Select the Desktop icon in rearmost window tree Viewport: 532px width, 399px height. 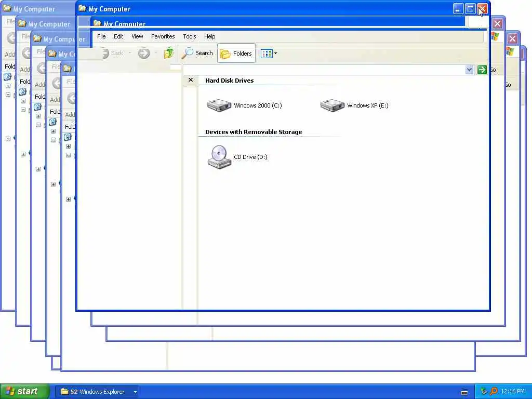point(7,77)
